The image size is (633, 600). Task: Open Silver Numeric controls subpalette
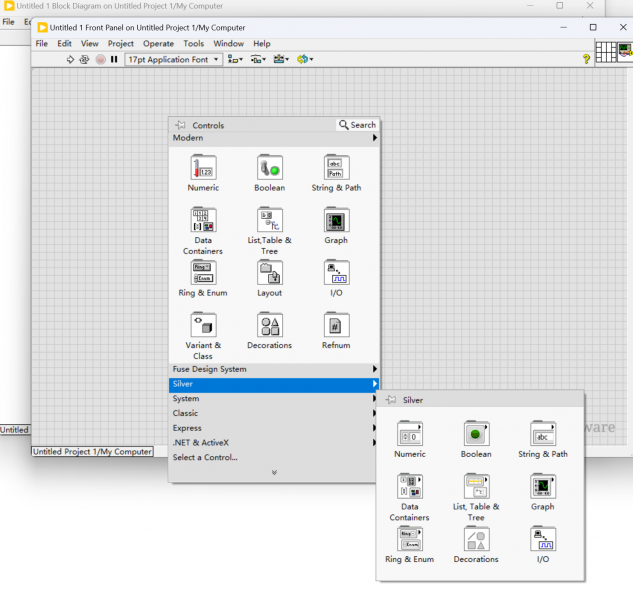pos(410,439)
